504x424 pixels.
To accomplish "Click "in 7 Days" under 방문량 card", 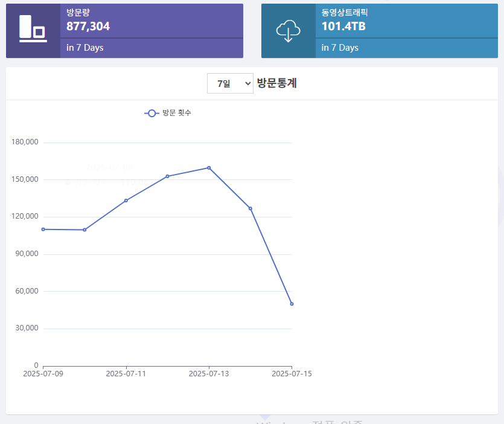I will [x=85, y=48].
